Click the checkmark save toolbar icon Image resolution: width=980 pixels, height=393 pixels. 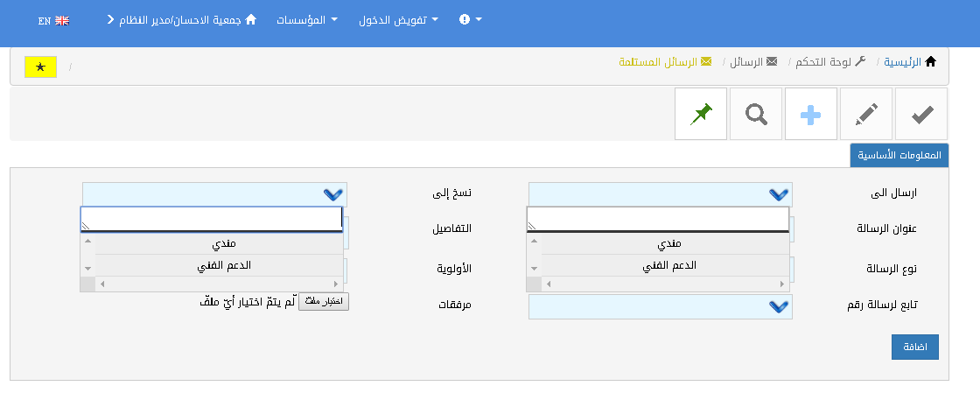coord(921,114)
